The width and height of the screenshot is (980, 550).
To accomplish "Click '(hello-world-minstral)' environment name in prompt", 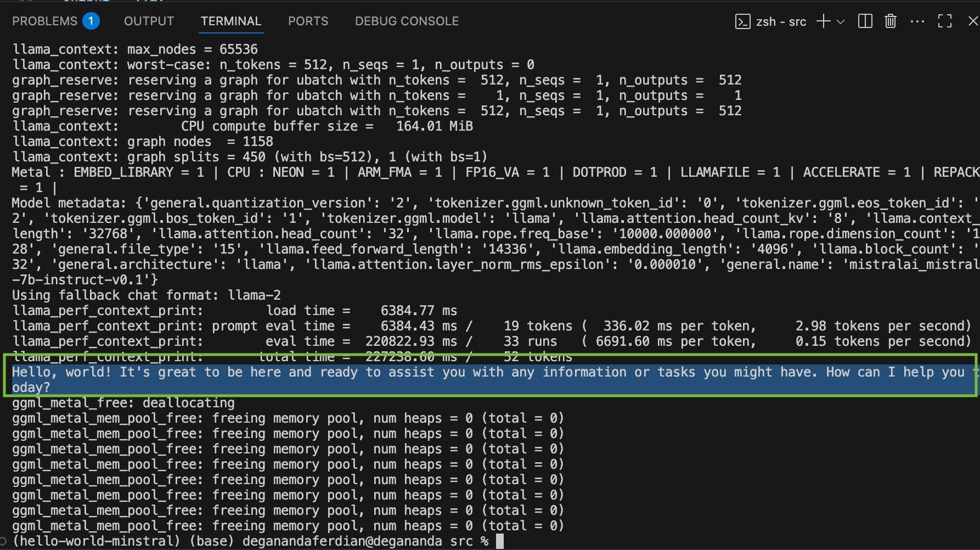I will point(96,541).
